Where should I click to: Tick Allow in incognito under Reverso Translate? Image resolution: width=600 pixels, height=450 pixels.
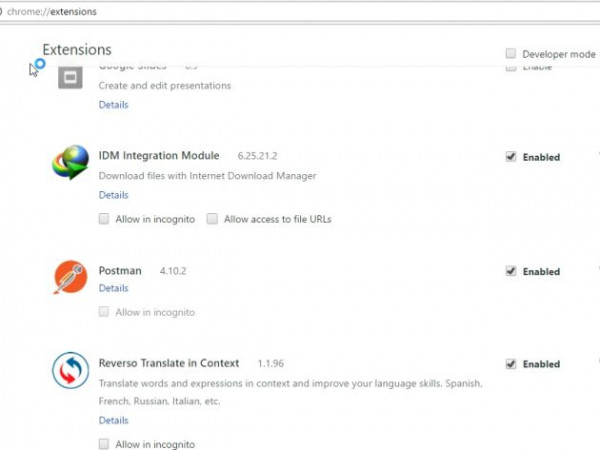tap(104, 443)
